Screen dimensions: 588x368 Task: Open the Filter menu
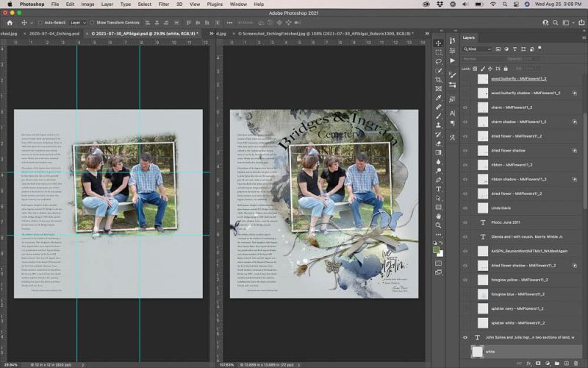coord(163,4)
